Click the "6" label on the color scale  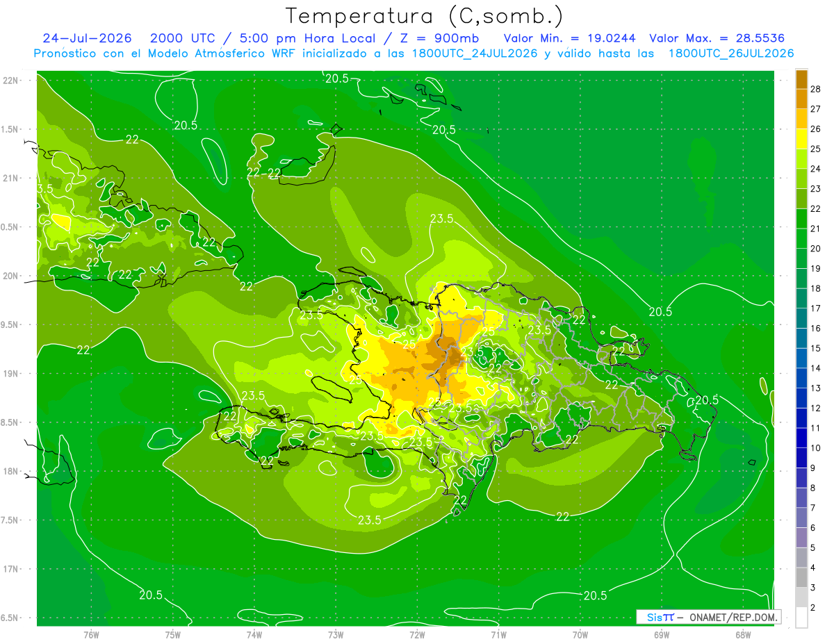813,528
